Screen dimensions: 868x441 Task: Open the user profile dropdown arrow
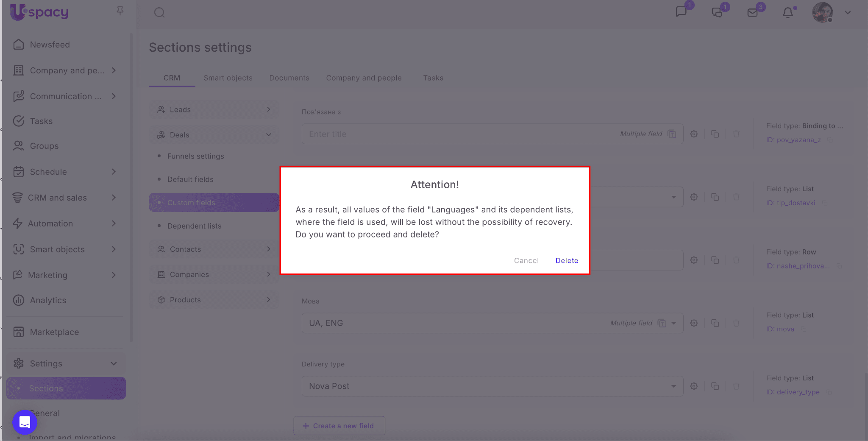pos(848,13)
